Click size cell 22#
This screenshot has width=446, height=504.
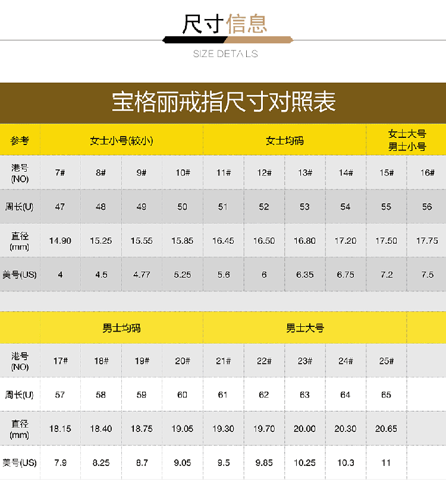point(264,361)
